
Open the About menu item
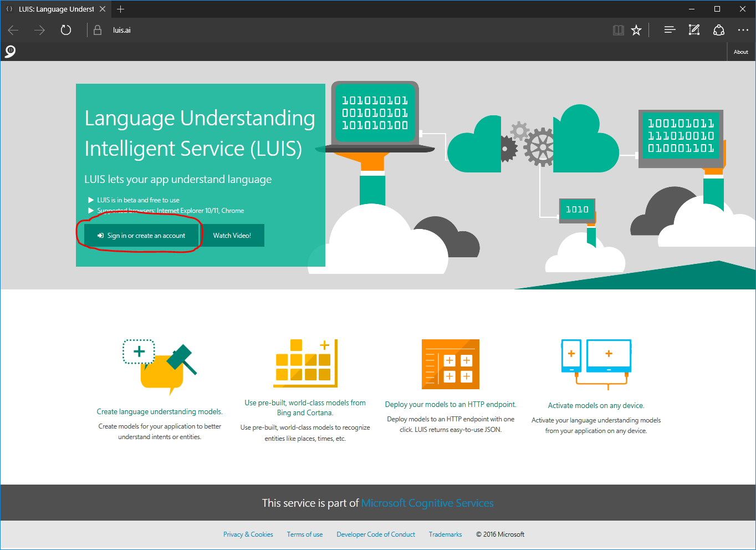(x=740, y=52)
